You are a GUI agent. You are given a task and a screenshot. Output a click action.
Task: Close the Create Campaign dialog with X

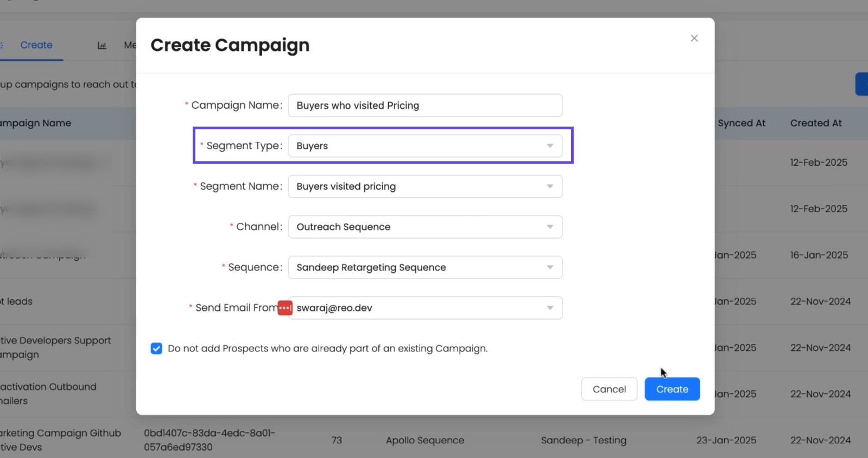(x=694, y=38)
